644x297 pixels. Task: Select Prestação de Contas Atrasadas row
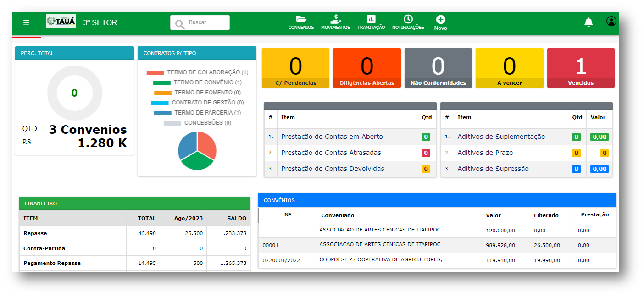[x=331, y=153]
